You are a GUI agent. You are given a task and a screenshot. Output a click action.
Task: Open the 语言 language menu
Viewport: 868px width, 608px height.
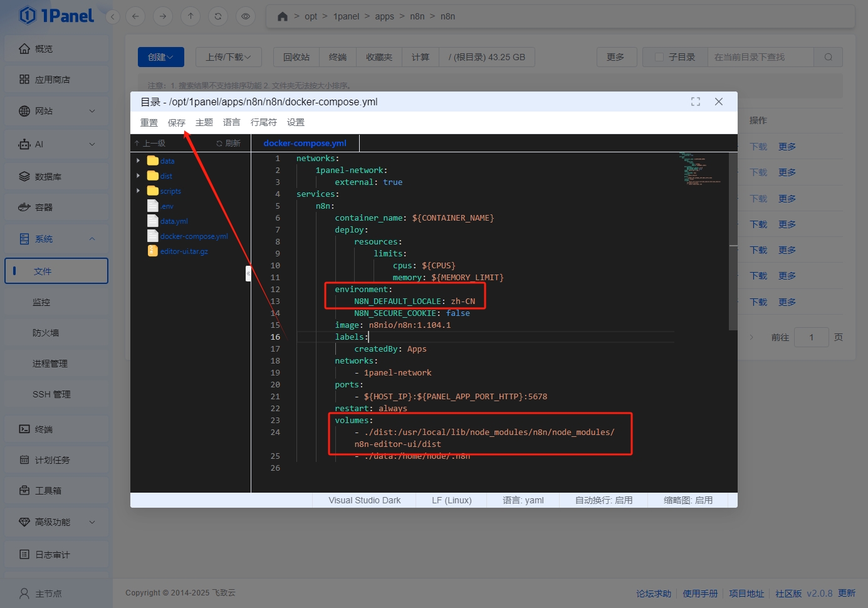pos(232,122)
